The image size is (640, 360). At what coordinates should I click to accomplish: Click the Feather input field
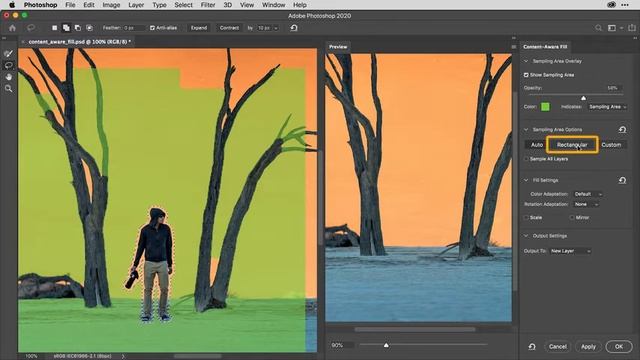tap(134, 28)
